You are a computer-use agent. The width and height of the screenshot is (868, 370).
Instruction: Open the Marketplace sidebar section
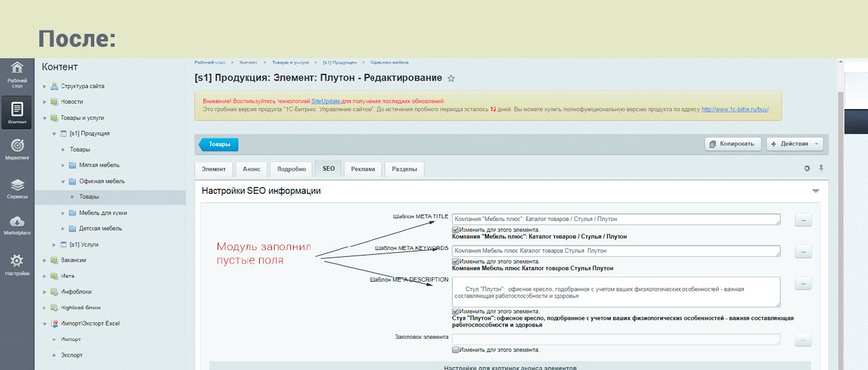(x=17, y=226)
